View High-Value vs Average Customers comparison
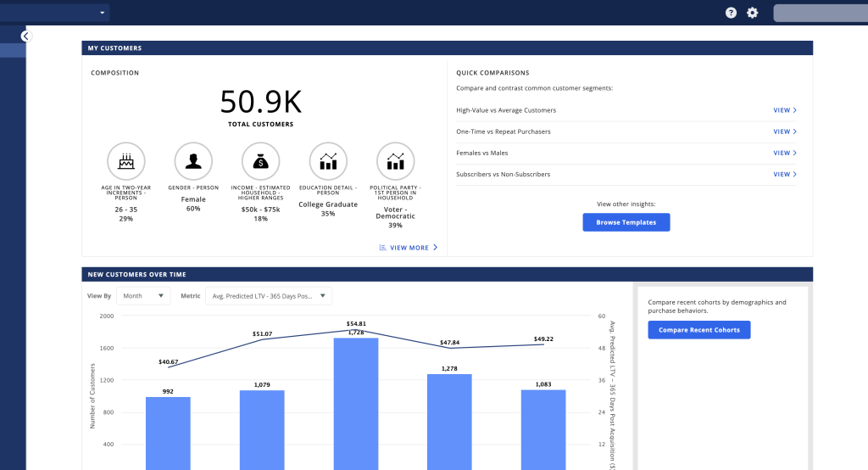868x470 pixels. [785, 110]
